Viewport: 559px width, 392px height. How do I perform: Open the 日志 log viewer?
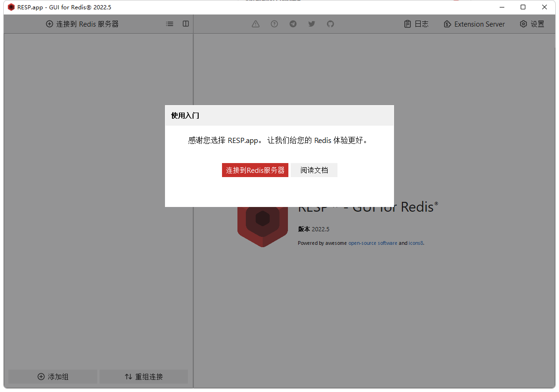coord(416,24)
